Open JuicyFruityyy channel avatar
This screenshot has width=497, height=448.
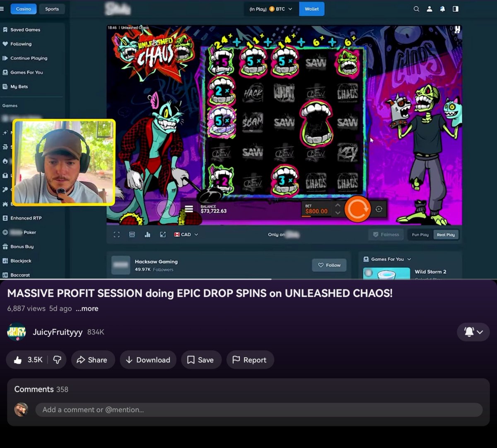(17, 332)
